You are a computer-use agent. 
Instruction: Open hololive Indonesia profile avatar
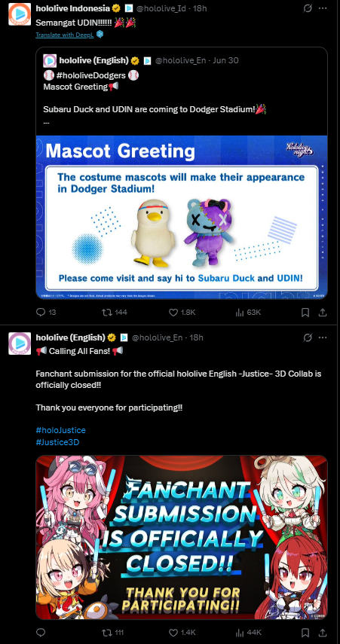(20, 14)
